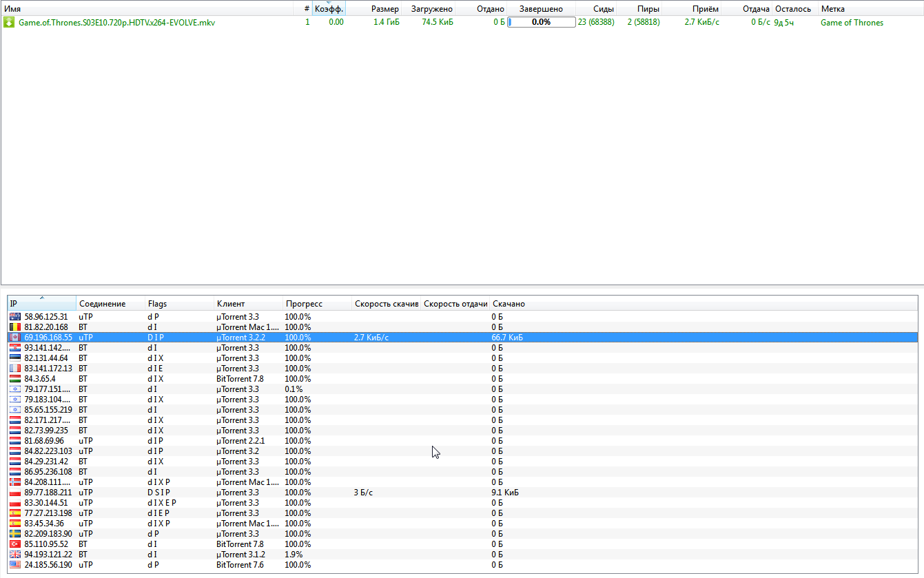Screen dimensions: 924x578
Task: Click the 1.9% progress value
Action: (x=294, y=555)
